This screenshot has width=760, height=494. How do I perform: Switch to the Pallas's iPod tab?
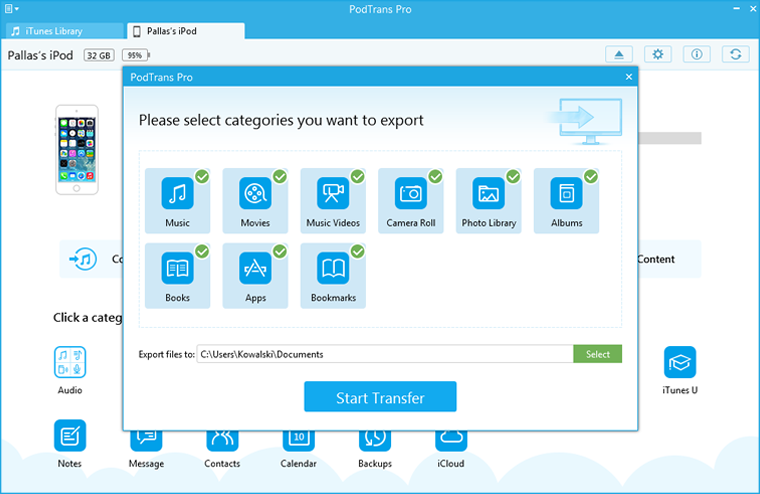click(x=186, y=31)
